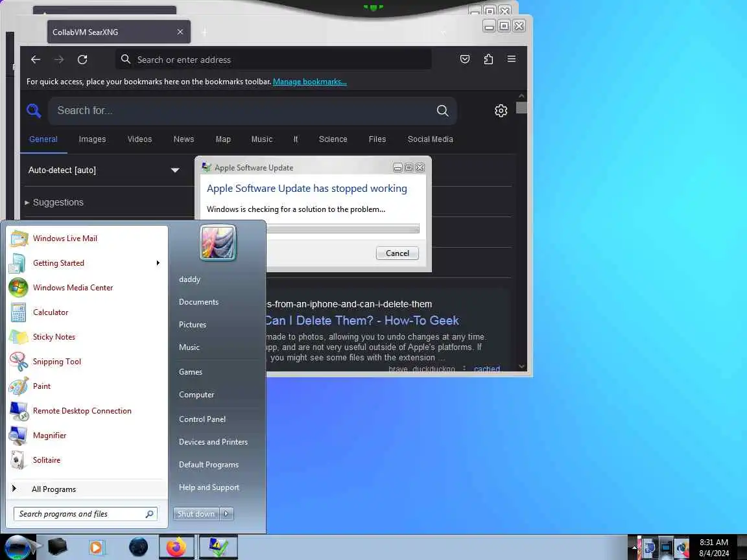Open the Firefox extensions puzzle icon
The image size is (747, 560).
(x=488, y=59)
